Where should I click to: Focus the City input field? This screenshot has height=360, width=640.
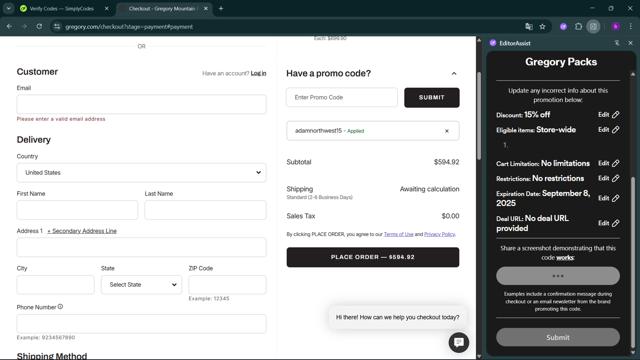(55, 284)
